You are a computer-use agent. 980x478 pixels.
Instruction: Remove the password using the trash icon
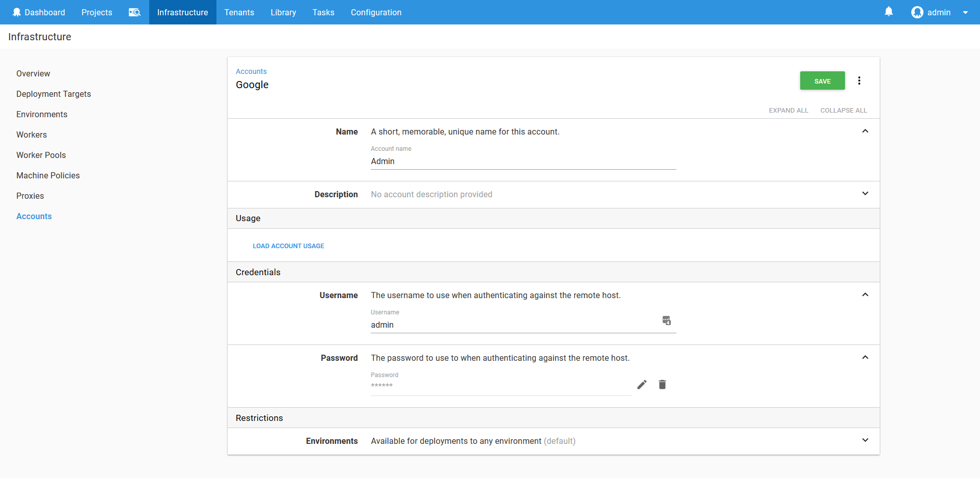pos(662,384)
